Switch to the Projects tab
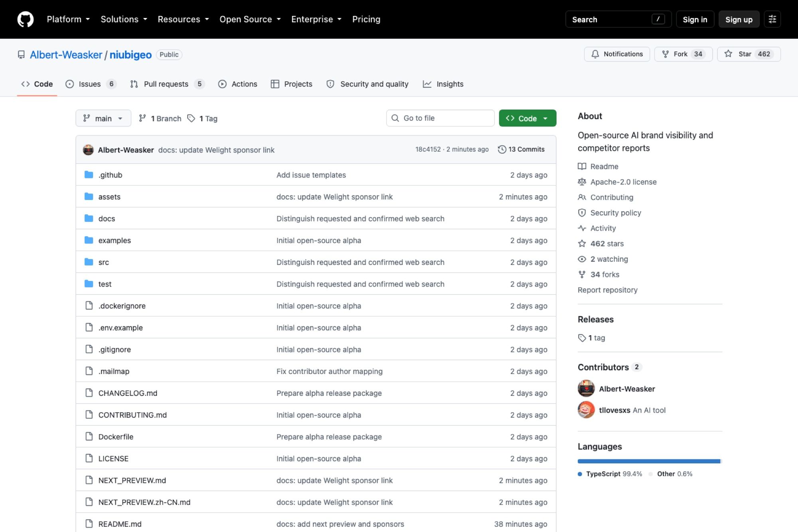798x532 pixels. tap(292, 84)
